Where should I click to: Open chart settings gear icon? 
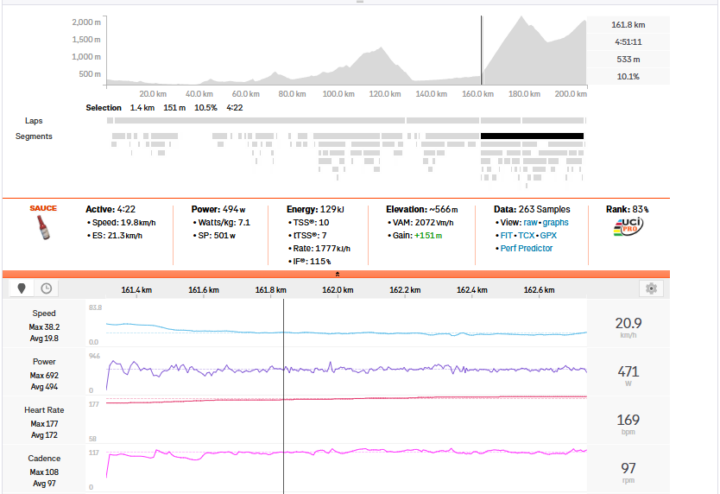(x=651, y=288)
